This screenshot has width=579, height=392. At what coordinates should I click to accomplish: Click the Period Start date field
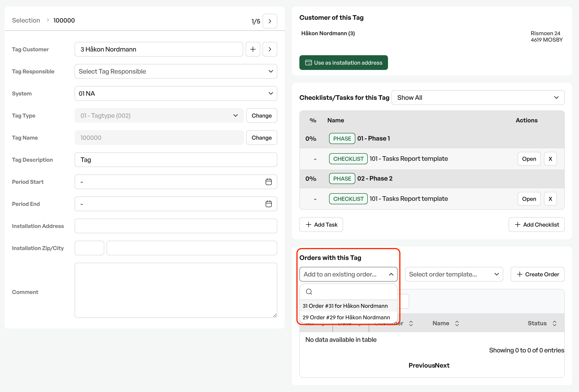tap(176, 182)
